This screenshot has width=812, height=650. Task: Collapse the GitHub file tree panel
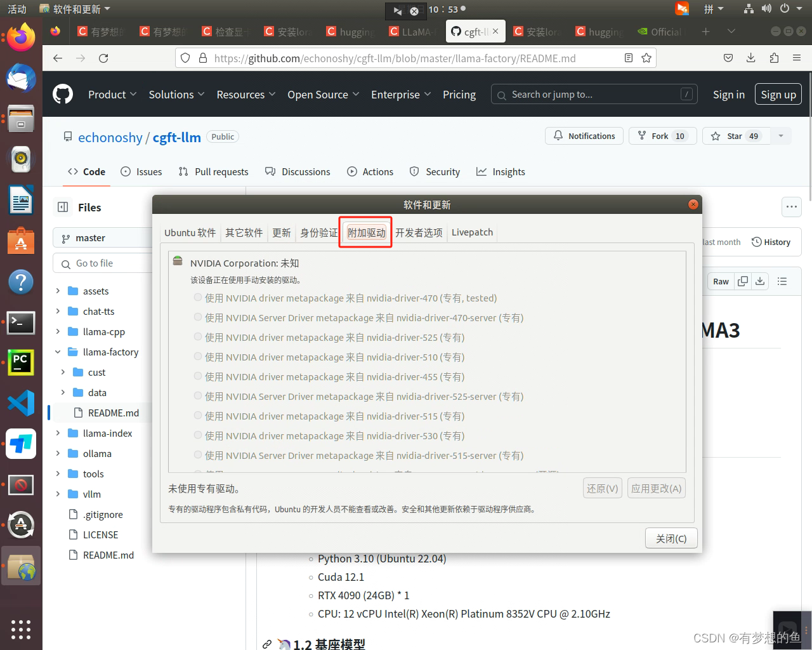63,207
